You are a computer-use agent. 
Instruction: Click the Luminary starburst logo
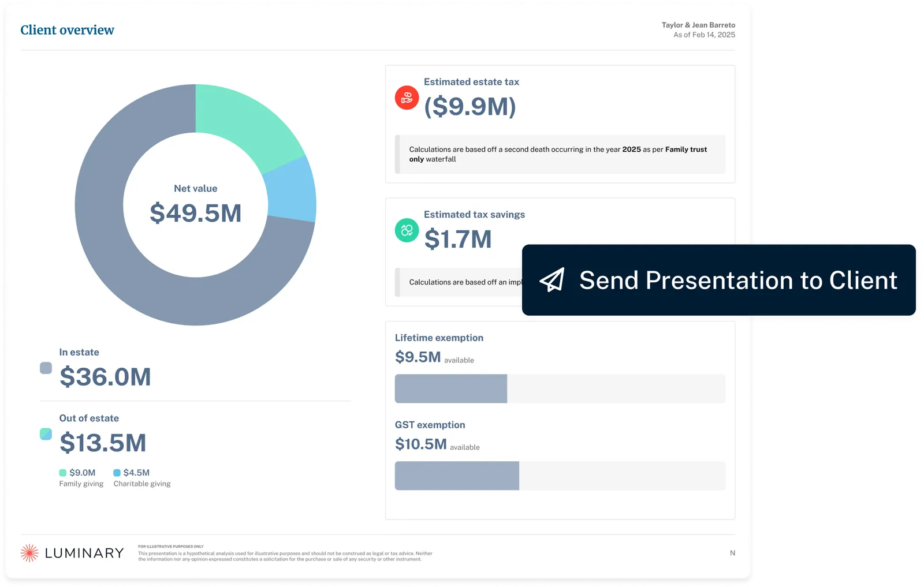pyautogui.click(x=29, y=553)
